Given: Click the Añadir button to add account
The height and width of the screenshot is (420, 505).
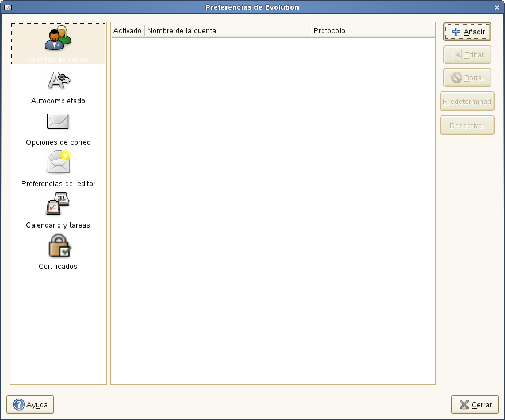Looking at the screenshot, I should point(467,32).
